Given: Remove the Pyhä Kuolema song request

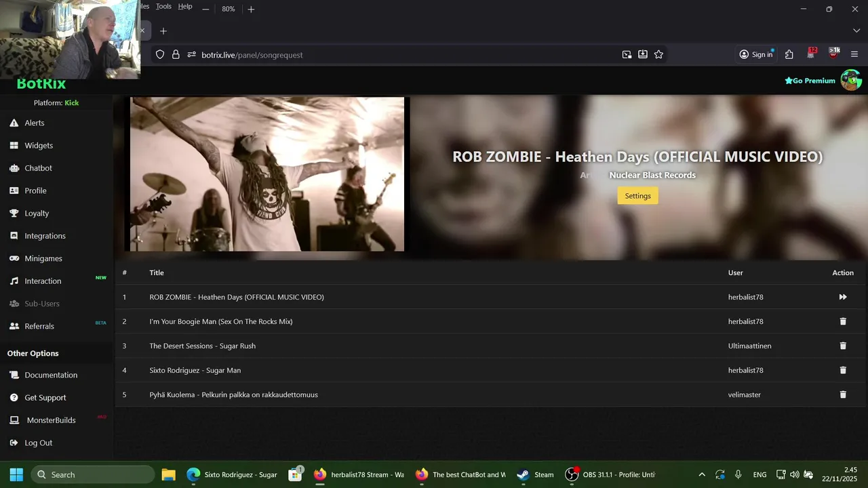Looking at the screenshot, I should pyautogui.click(x=843, y=394).
